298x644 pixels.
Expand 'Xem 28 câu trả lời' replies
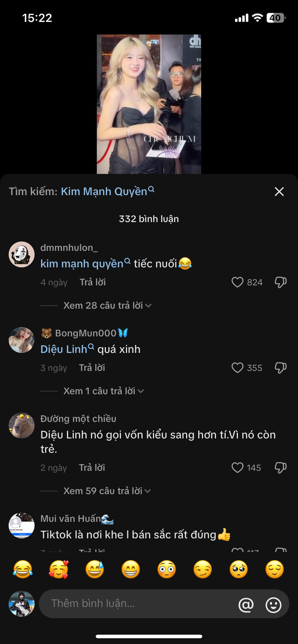point(107,305)
